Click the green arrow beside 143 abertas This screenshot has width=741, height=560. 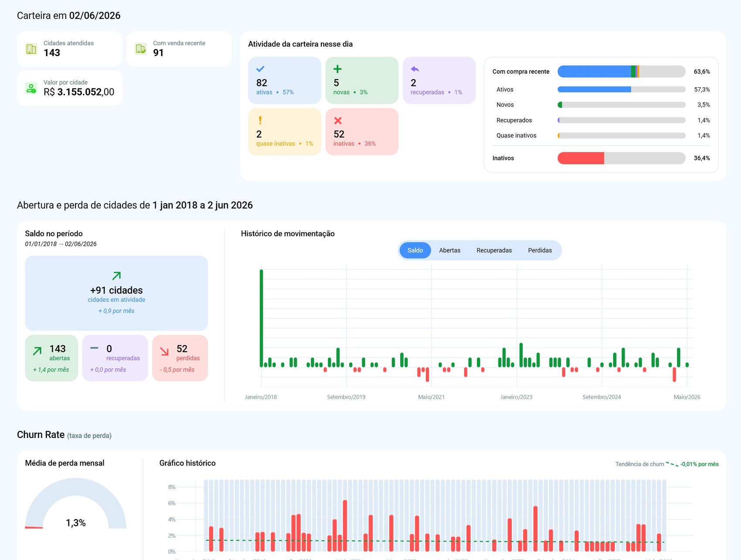coord(37,351)
